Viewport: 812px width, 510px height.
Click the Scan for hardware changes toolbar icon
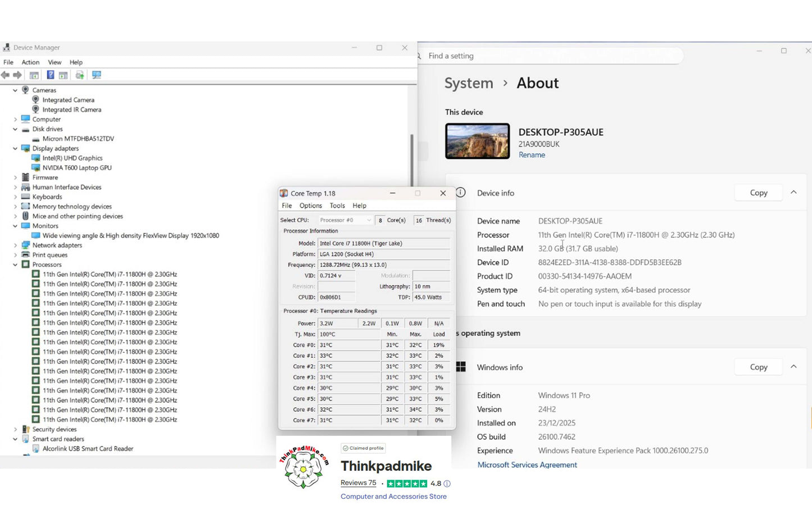pos(97,75)
